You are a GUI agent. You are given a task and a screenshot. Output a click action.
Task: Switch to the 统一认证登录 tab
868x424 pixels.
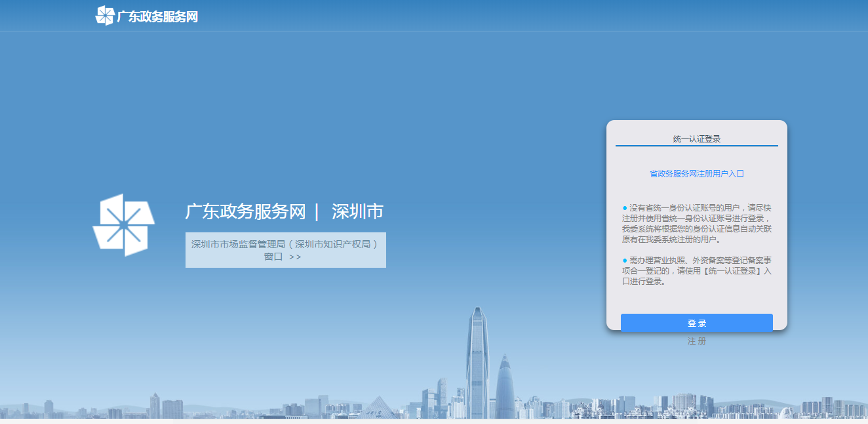click(696, 139)
